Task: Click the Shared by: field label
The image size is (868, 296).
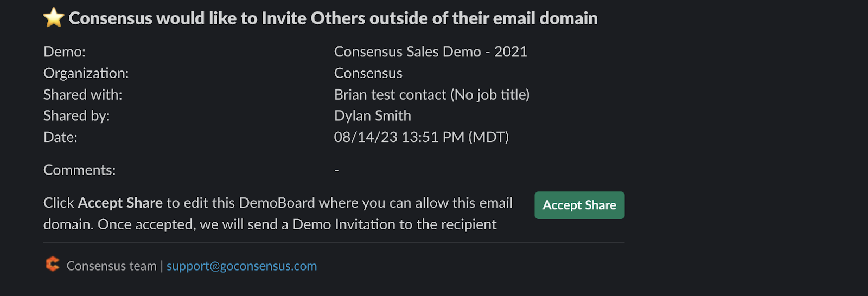Action: (76, 116)
